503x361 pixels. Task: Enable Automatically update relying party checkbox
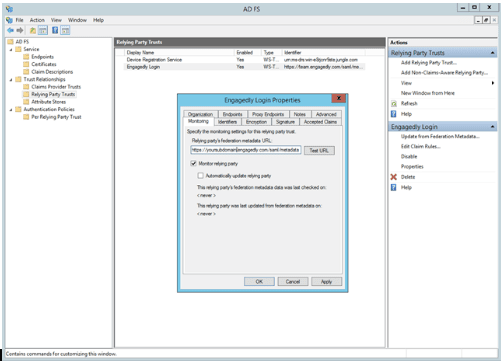point(200,175)
